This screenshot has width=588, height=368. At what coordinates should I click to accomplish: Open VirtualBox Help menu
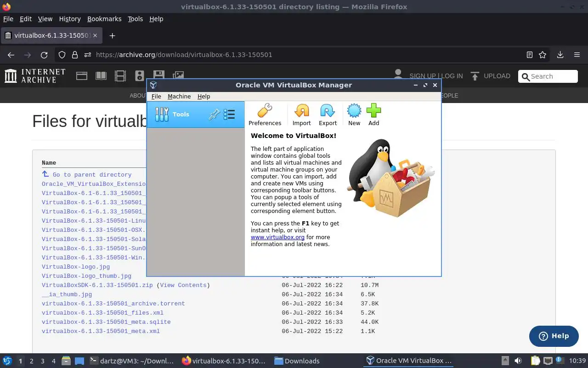204,96
